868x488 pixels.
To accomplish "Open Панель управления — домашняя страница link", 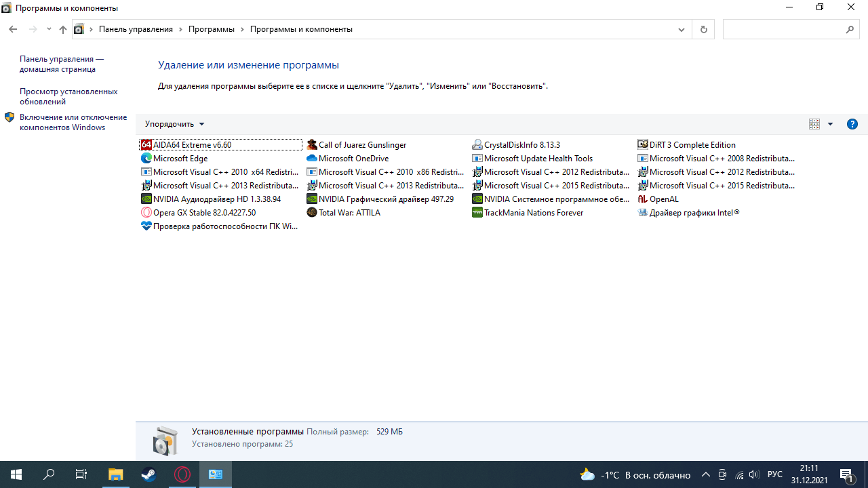I will pyautogui.click(x=62, y=64).
